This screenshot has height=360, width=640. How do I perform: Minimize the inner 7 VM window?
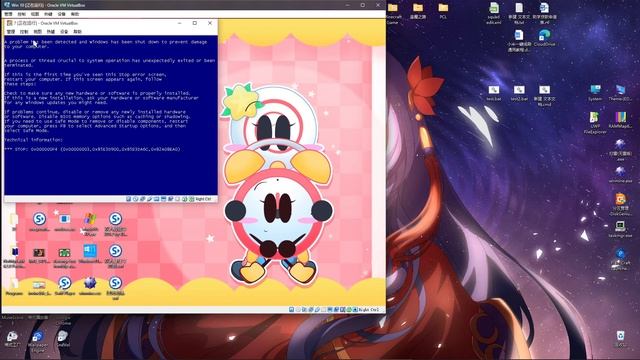[x=180, y=23]
